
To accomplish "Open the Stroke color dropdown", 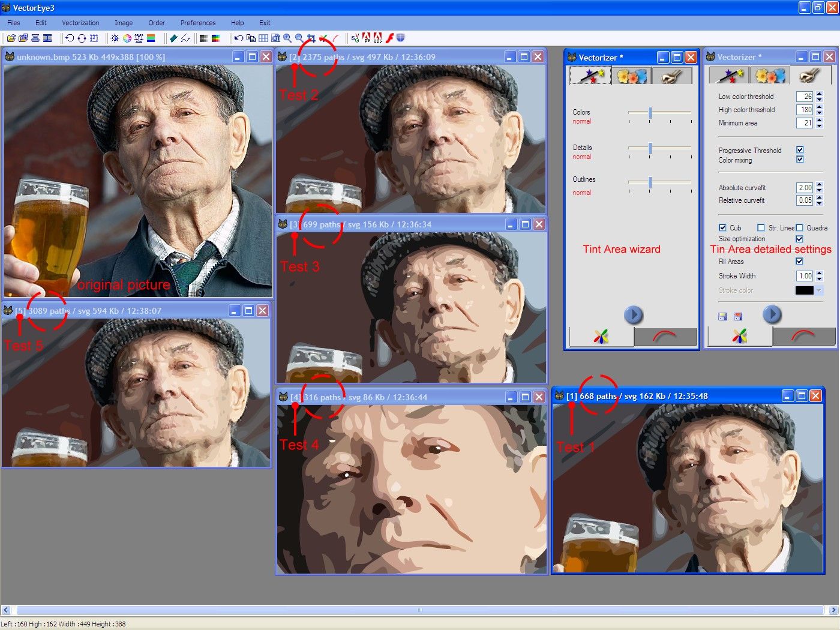I will (820, 290).
